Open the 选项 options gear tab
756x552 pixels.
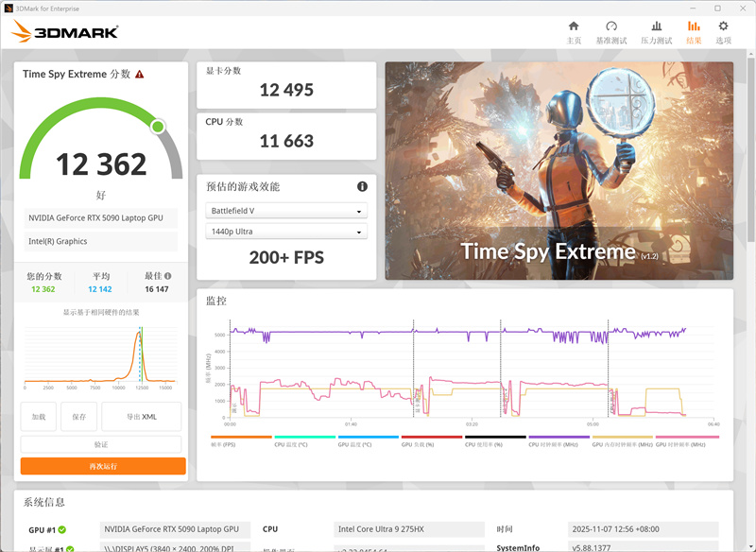[723, 33]
